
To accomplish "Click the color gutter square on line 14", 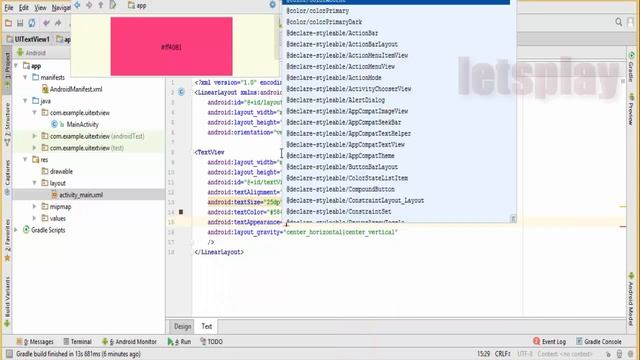I will pyautogui.click(x=181, y=212).
